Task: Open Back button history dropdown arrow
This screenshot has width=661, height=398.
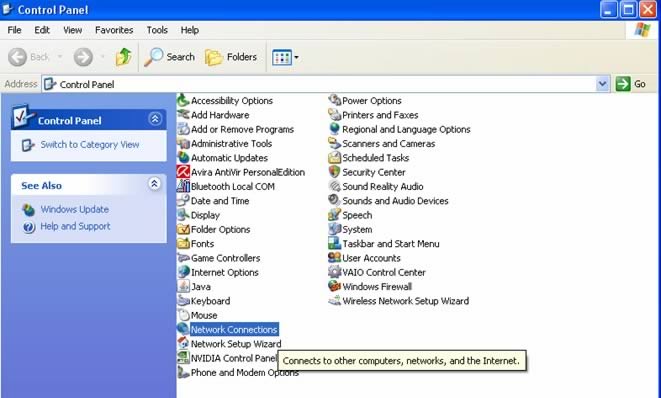Action: [60, 57]
